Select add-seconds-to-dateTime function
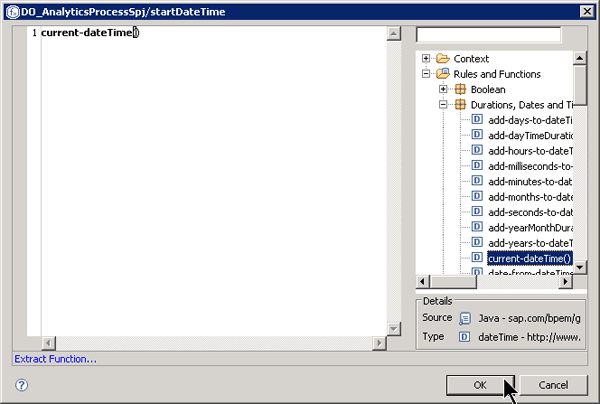Image resolution: width=600 pixels, height=404 pixels. tap(530, 212)
